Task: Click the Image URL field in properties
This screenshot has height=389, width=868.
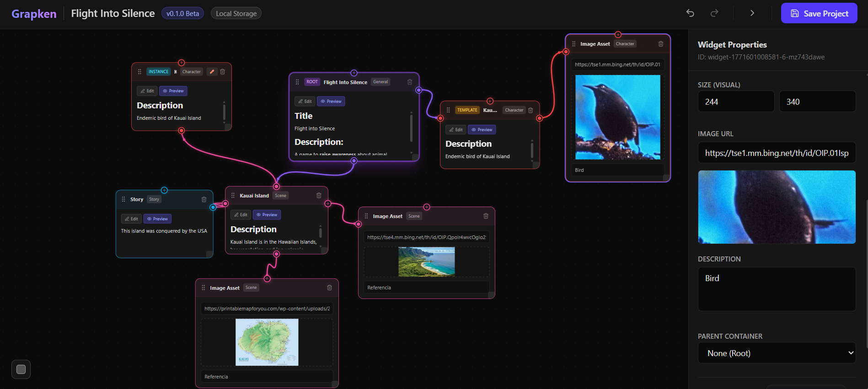Action: point(777,153)
